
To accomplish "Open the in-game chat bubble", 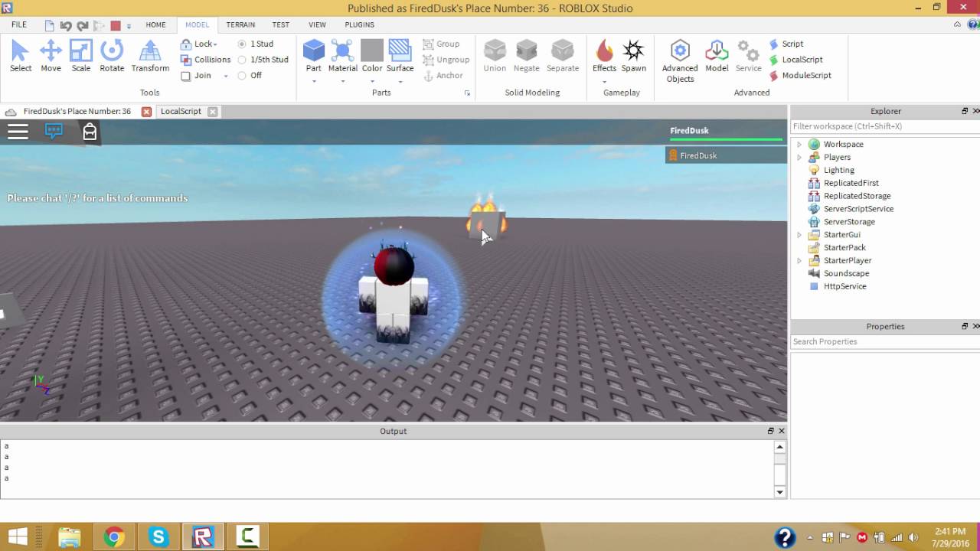I will pyautogui.click(x=54, y=131).
